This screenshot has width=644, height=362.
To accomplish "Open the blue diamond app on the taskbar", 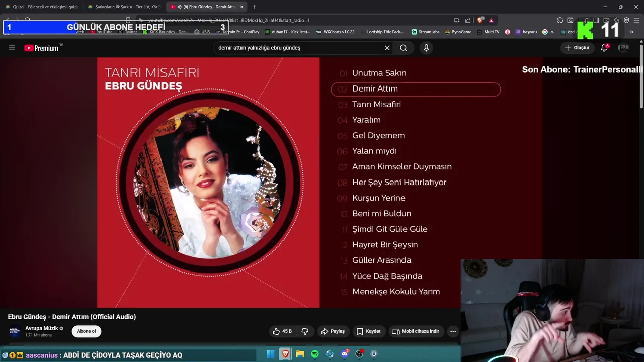I will (x=330, y=354).
